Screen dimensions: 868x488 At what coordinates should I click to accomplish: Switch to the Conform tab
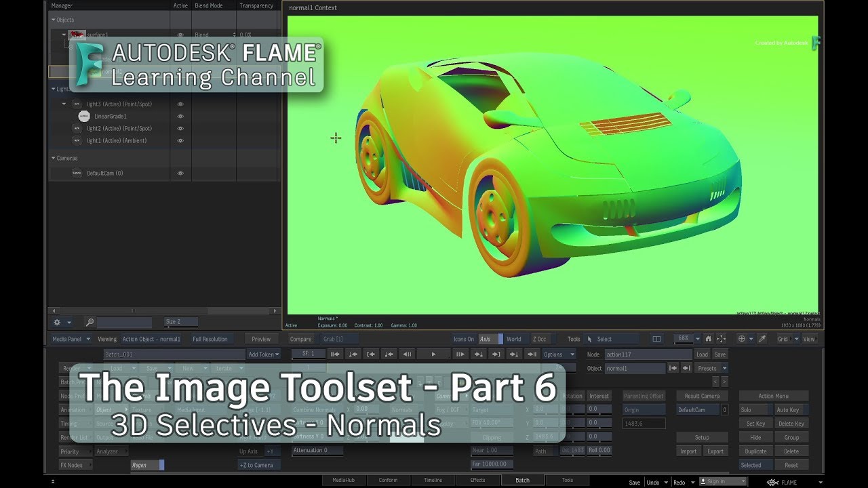point(388,480)
